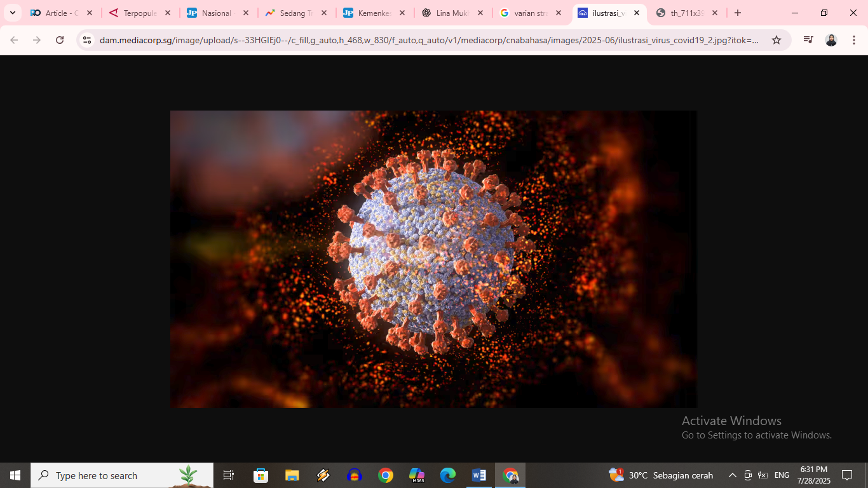Screen dimensions: 868x488
Task: Open the Winamp lightning-bolt taskbar app
Action: click(323, 475)
